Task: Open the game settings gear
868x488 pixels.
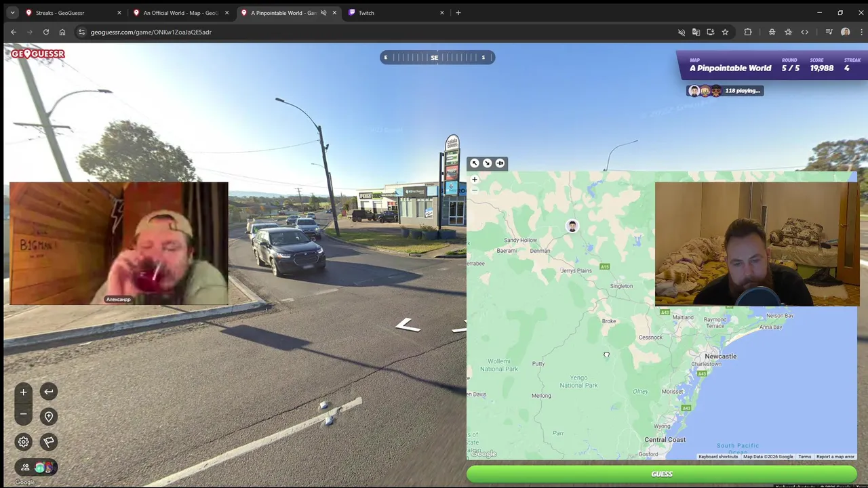Action: click(x=23, y=442)
